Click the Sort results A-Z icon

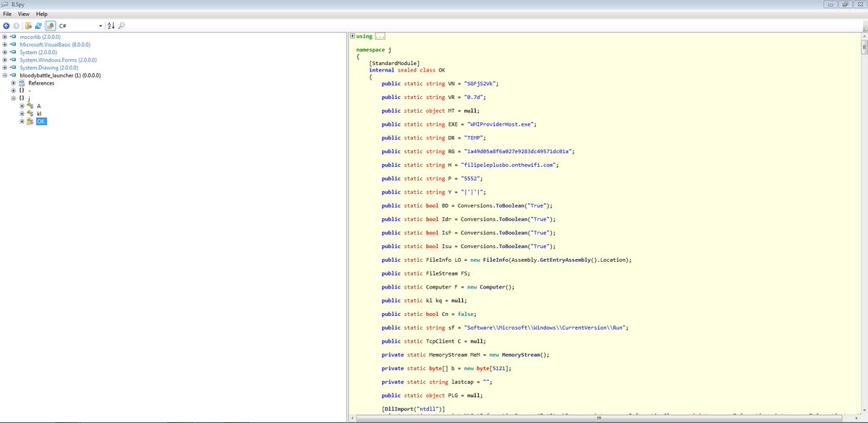tap(111, 26)
